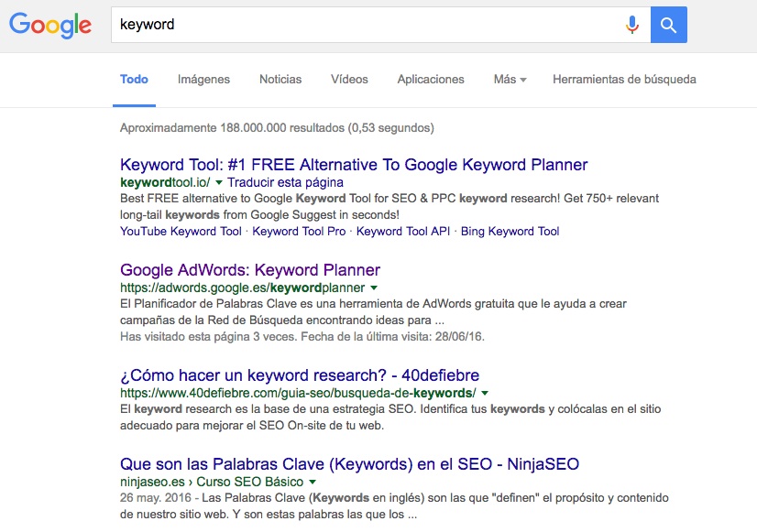Click the keywordtool.io green URL text

coord(165,182)
